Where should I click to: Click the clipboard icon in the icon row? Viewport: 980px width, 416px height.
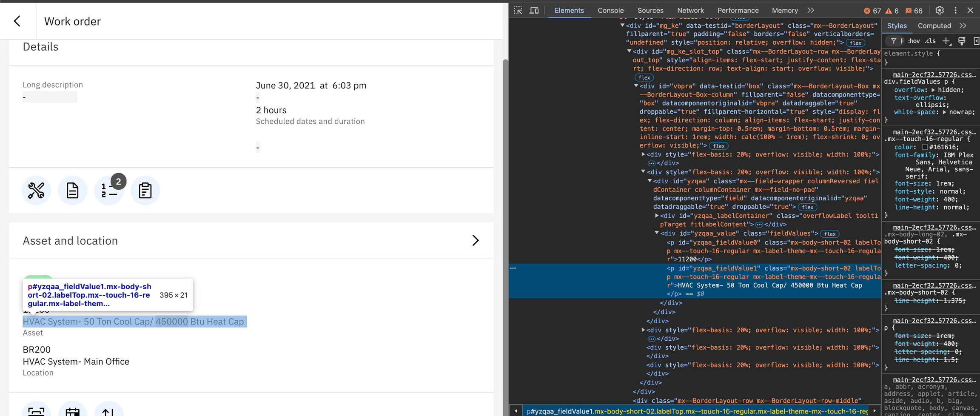click(x=145, y=190)
